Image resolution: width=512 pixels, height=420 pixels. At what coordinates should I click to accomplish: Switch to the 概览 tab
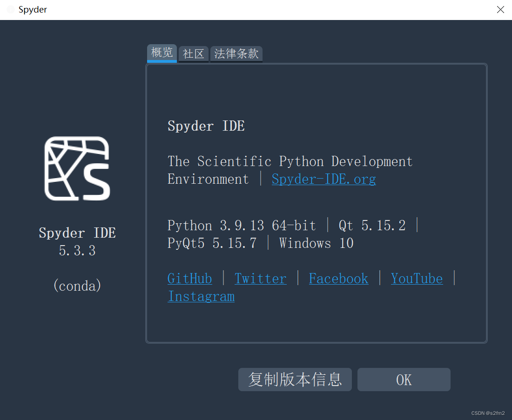[x=162, y=53]
